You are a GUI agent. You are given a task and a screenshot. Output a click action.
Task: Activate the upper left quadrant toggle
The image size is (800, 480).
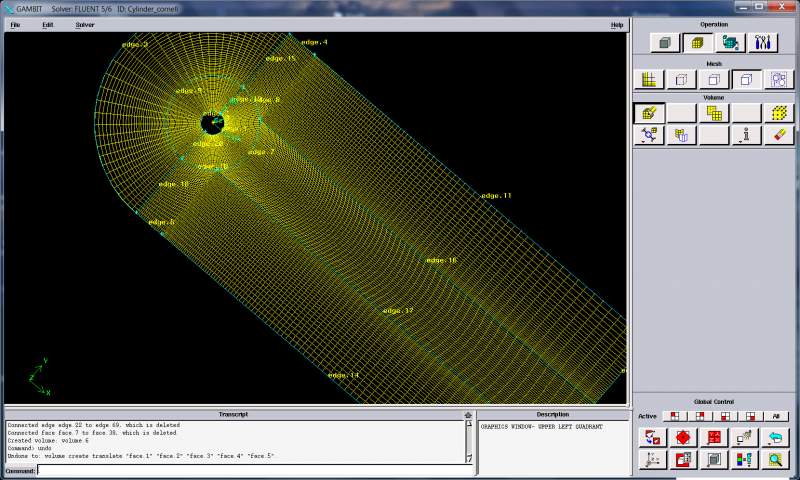click(x=675, y=416)
